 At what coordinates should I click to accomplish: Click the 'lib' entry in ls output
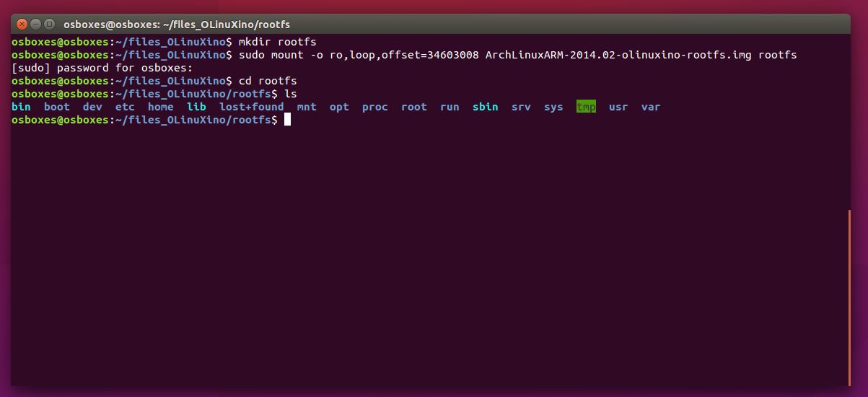(196, 107)
